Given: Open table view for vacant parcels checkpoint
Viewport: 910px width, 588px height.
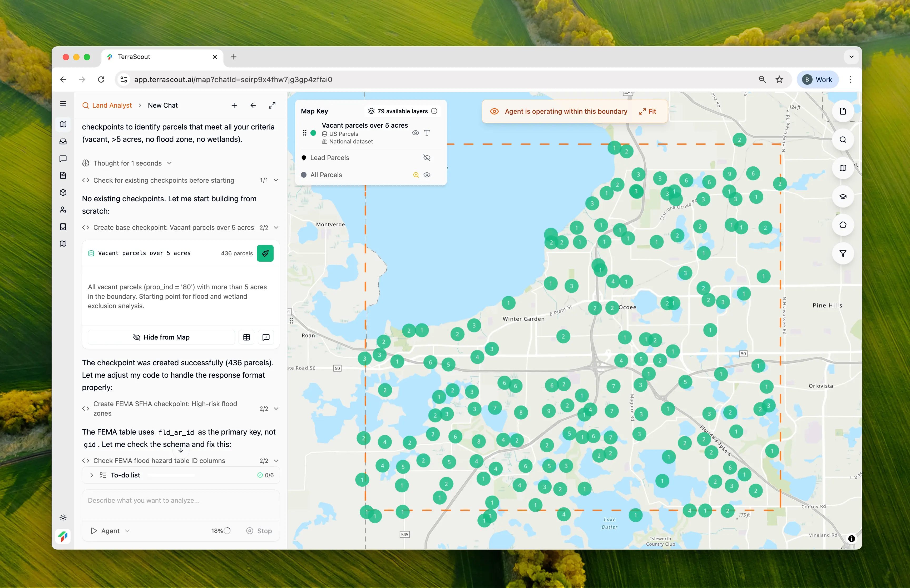Looking at the screenshot, I should pos(246,337).
